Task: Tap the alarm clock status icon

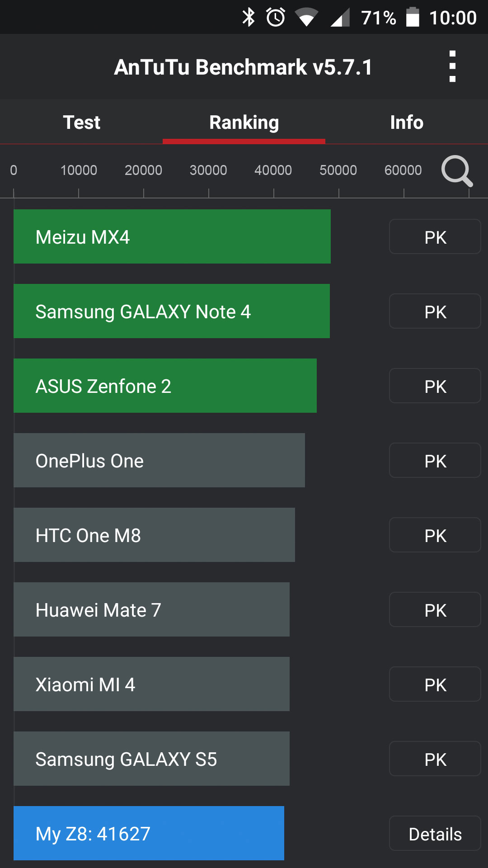Action: coord(276,18)
